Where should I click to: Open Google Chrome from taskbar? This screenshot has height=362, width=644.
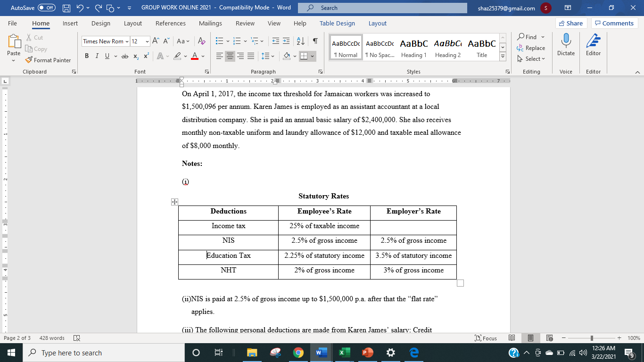click(x=298, y=353)
